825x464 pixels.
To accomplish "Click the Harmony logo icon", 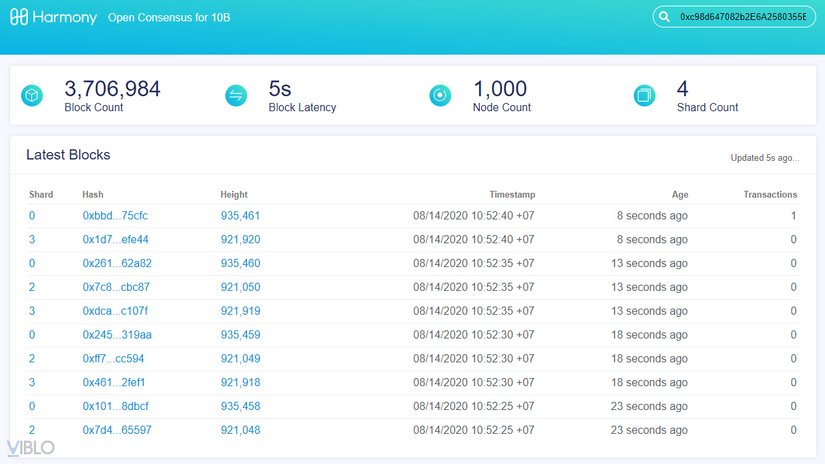I will point(19,17).
